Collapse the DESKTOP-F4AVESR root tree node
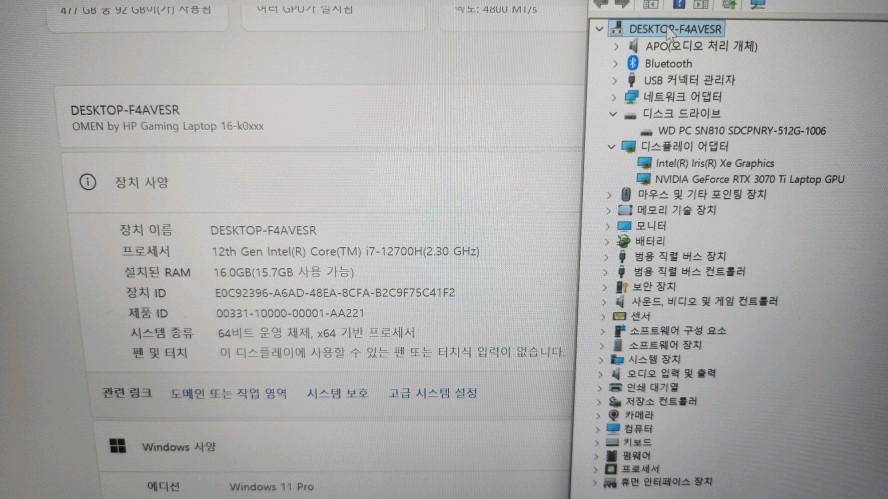The image size is (888, 499). [599, 28]
